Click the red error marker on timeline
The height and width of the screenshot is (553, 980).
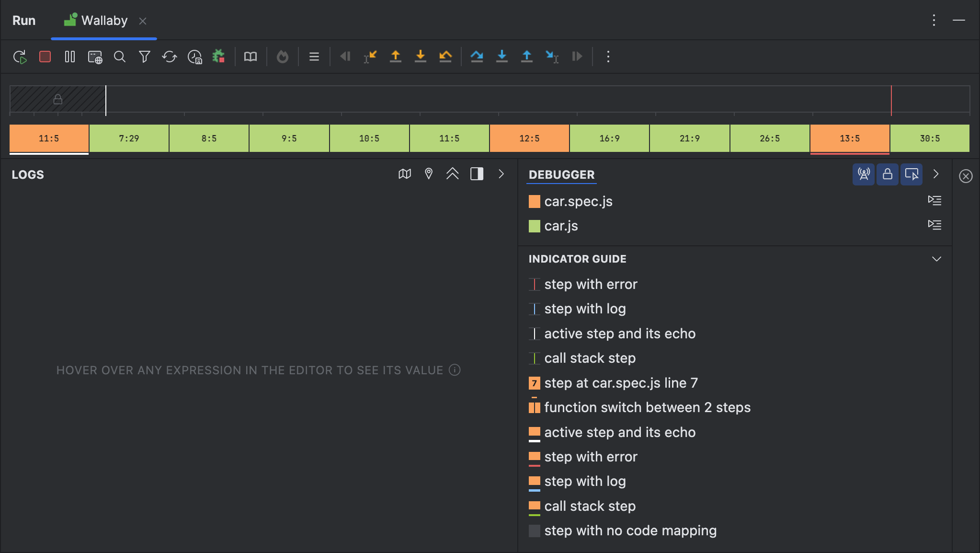[891, 100]
